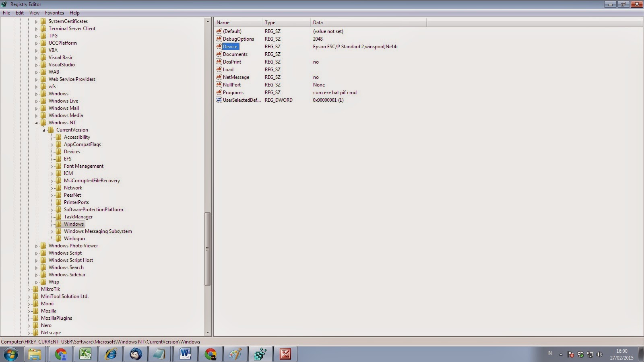Click the (Default) string value icon
644x362 pixels.
point(219,31)
